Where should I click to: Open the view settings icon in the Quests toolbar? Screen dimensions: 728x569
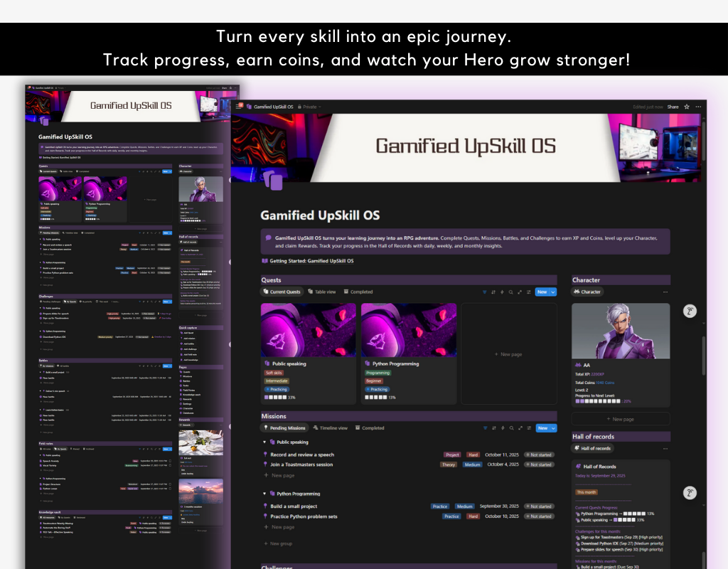[528, 292]
